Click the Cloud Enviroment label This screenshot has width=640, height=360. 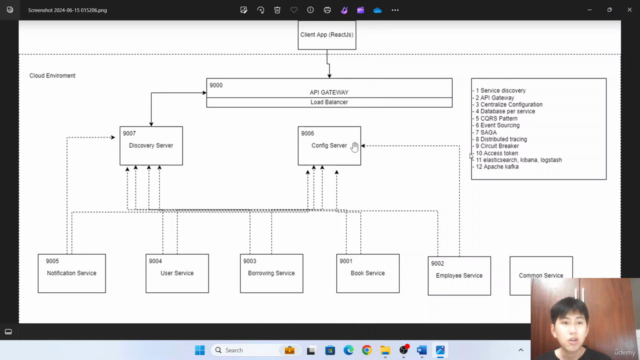click(52, 76)
